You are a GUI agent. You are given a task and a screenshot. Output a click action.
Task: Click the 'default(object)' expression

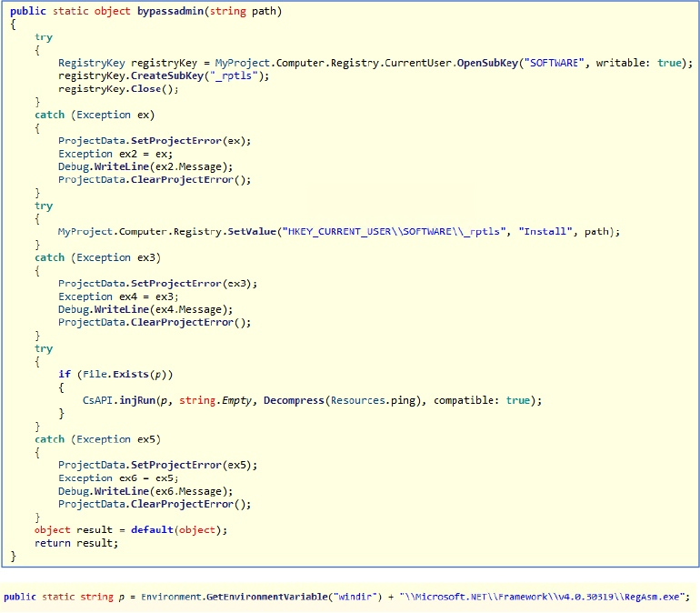pos(175,530)
